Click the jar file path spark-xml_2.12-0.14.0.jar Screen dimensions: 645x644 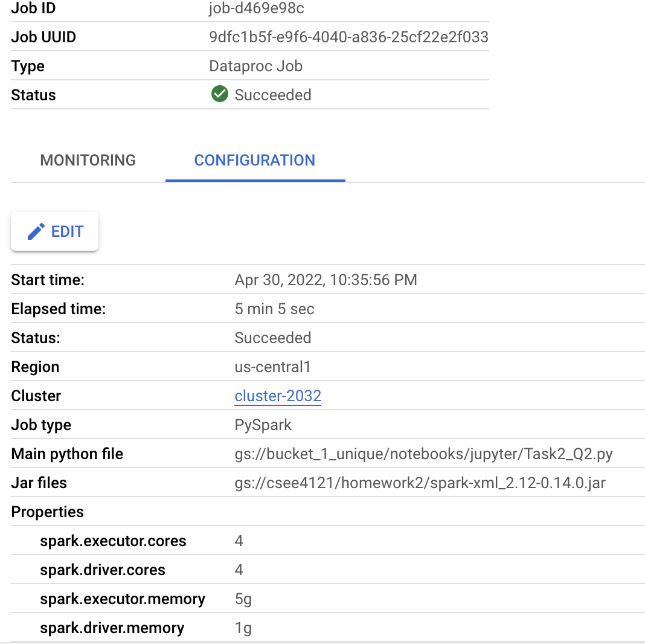[x=420, y=483]
